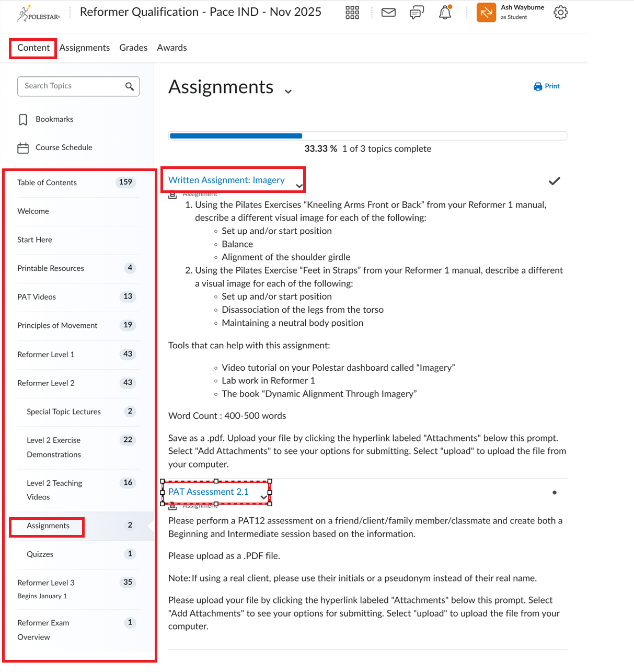Image resolution: width=634 pixels, height=672 pixels.
Task: Open the course selector grid icon
Action: (x=352, y=13)
